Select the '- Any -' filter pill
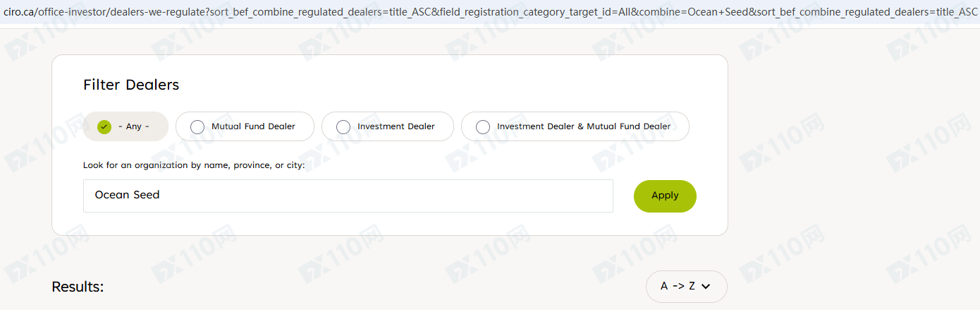 (125, 126)
